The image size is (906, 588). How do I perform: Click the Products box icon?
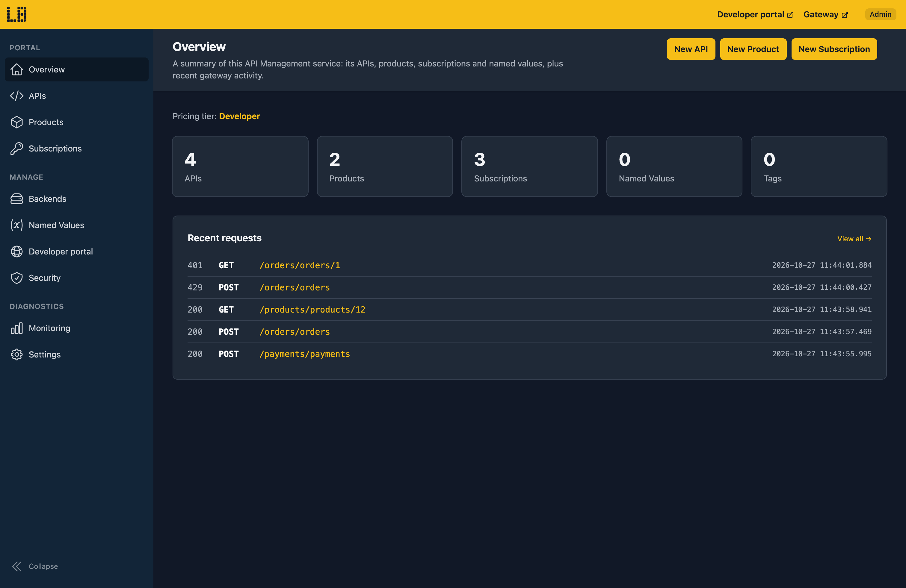click(17, 122)
